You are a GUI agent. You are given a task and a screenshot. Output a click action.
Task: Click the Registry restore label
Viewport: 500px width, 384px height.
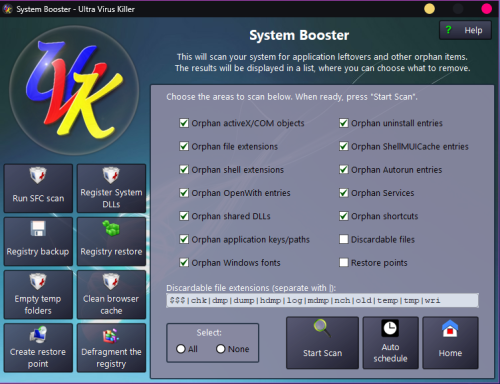(x=111, y=252)
